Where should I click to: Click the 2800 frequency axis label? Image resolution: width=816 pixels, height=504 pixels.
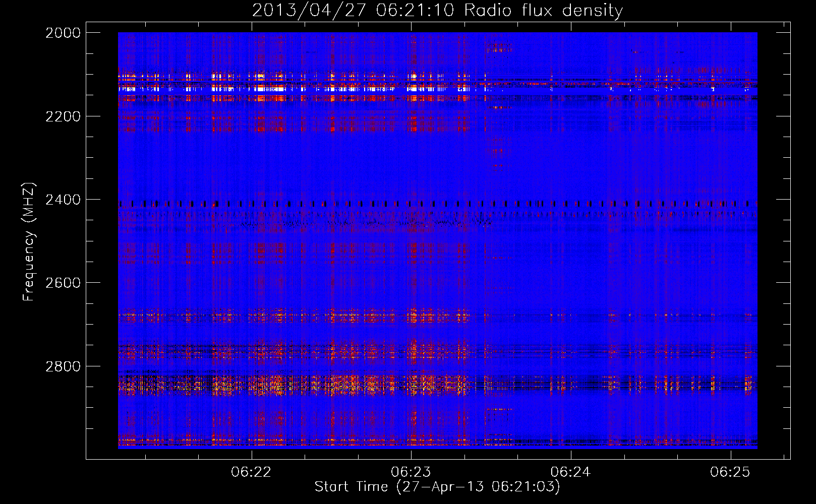(x=63, y=366)
